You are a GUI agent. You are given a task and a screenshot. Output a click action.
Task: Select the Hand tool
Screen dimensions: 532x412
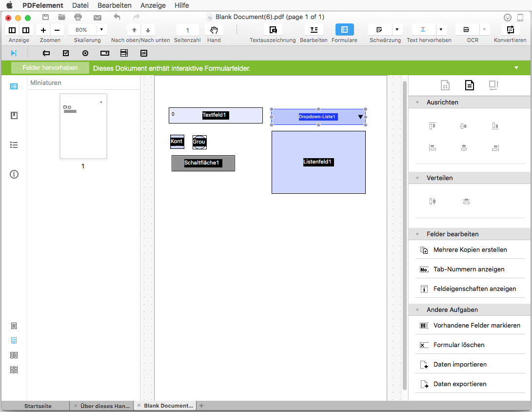click(x=214, y=30)
